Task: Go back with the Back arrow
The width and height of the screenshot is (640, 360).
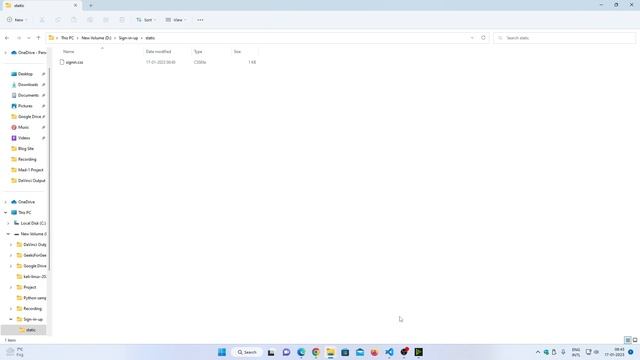Action: pyautogui.click(x=7, y=38)
